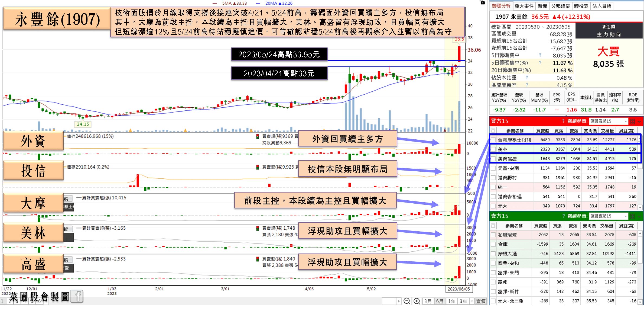The width and height of the screenshot is (644, 311).
Task: Set chart range to 6月
Action: 440,301
